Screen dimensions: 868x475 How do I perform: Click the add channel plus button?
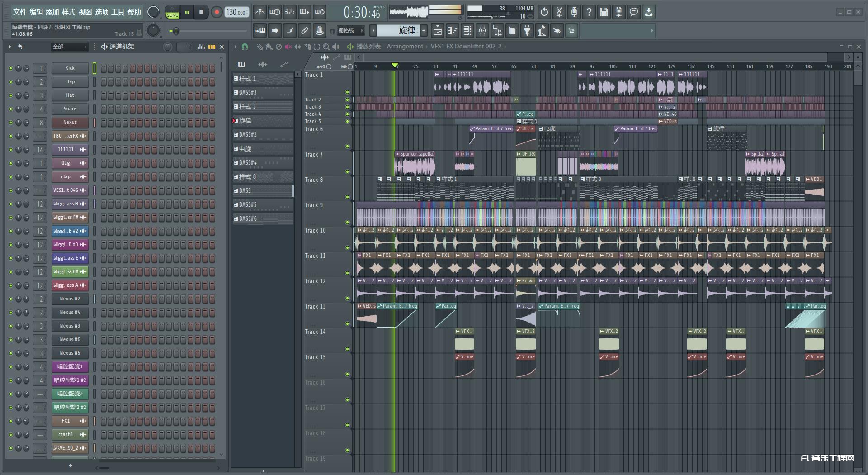pyautogui.click(x=70, y=465)
